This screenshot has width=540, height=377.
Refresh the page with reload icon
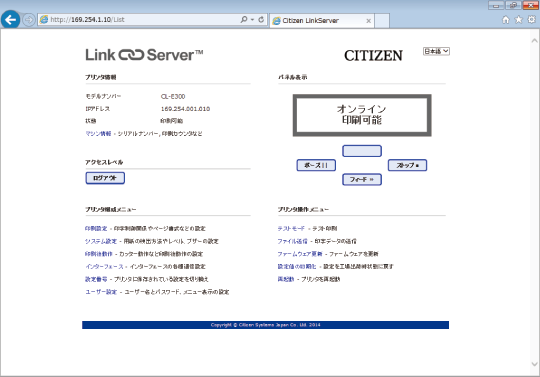261,20
